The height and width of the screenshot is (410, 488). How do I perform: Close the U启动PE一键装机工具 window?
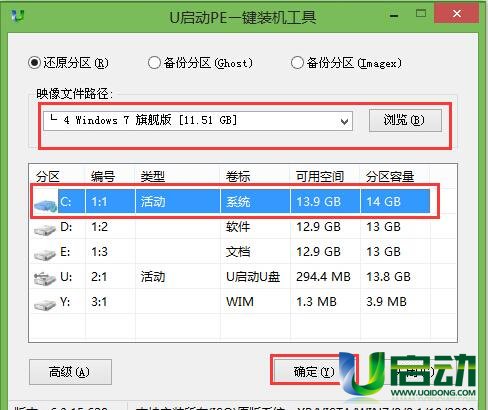457,14
